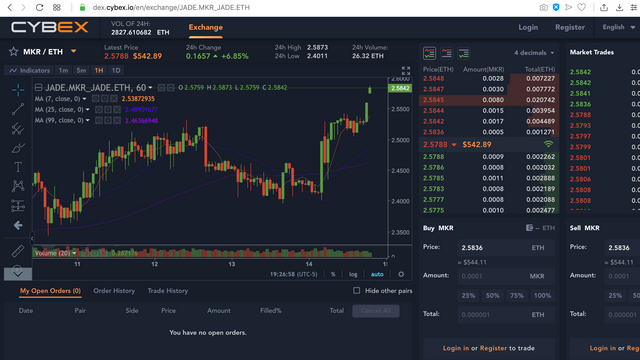Toggle auto scale on chart

click(x=377, y=274)
